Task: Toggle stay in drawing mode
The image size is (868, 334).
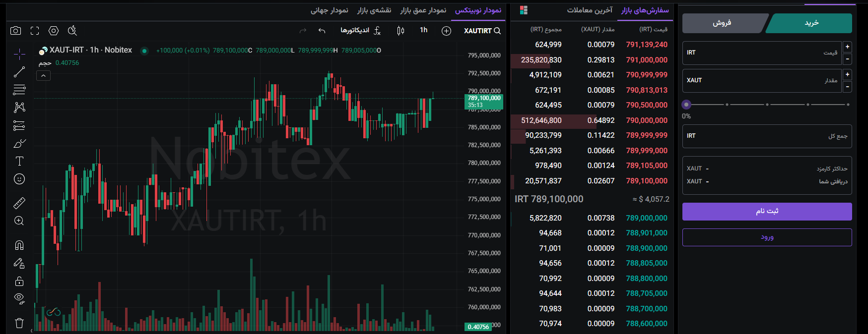Action: tap(19, 263)
